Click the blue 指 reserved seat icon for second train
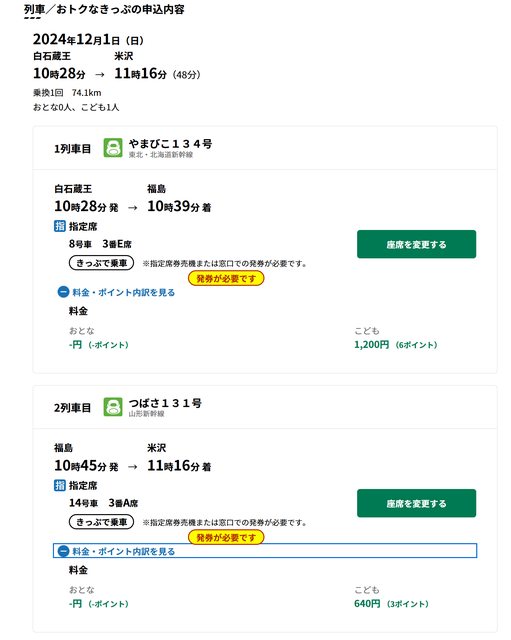The image size is (511, 640). coord(60,485)
